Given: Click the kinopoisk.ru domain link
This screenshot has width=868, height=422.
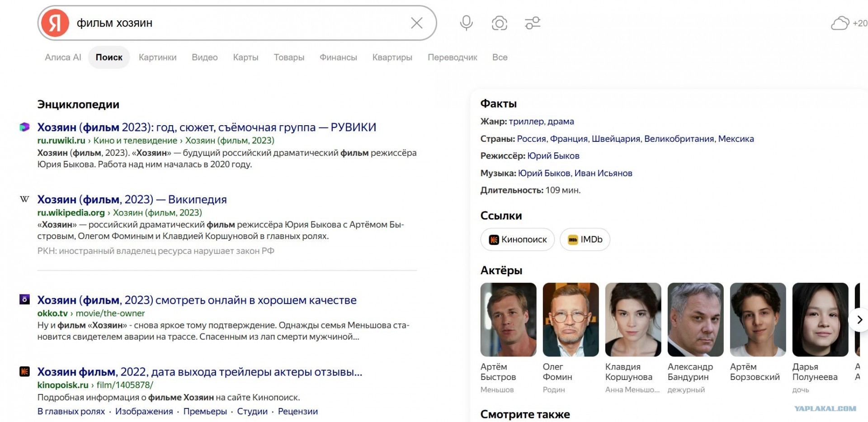Looking at the screenshot, I should [63, 385].
